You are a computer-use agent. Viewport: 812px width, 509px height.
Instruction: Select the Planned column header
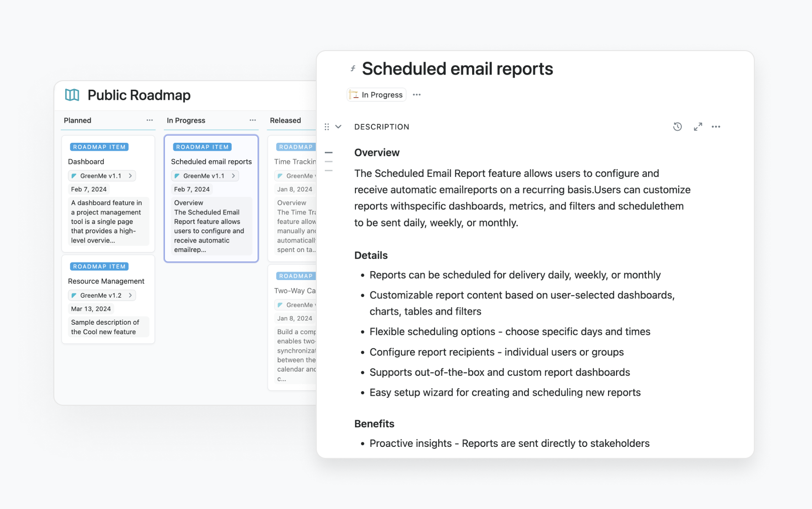78,120
